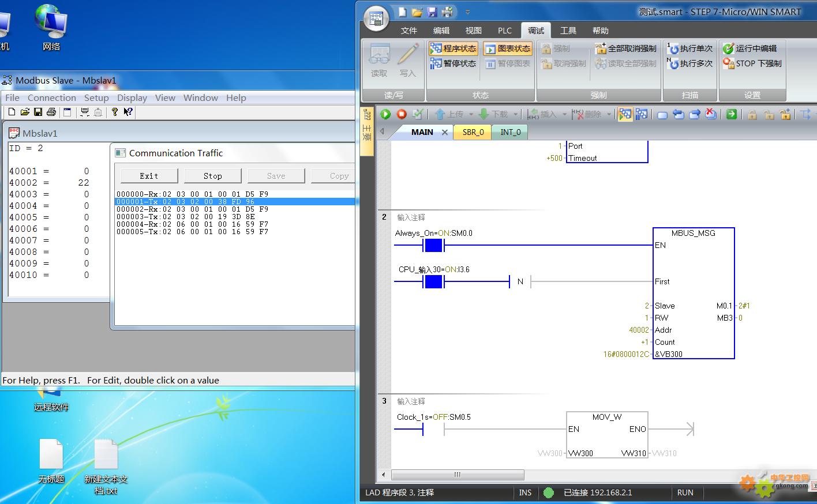Screen dimensions: 817x504
Task: Open Setup menu in Modbus Slave
Action: click(96, 98)
